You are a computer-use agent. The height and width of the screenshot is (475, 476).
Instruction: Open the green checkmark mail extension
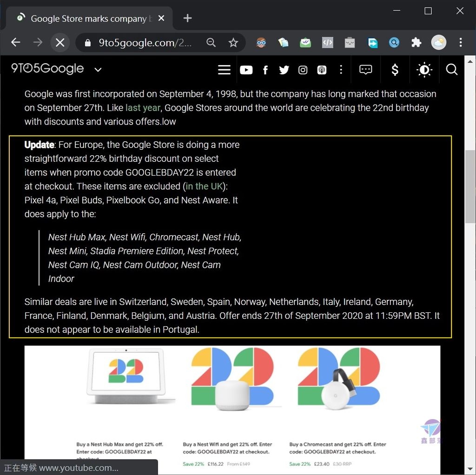click(305, 42)
